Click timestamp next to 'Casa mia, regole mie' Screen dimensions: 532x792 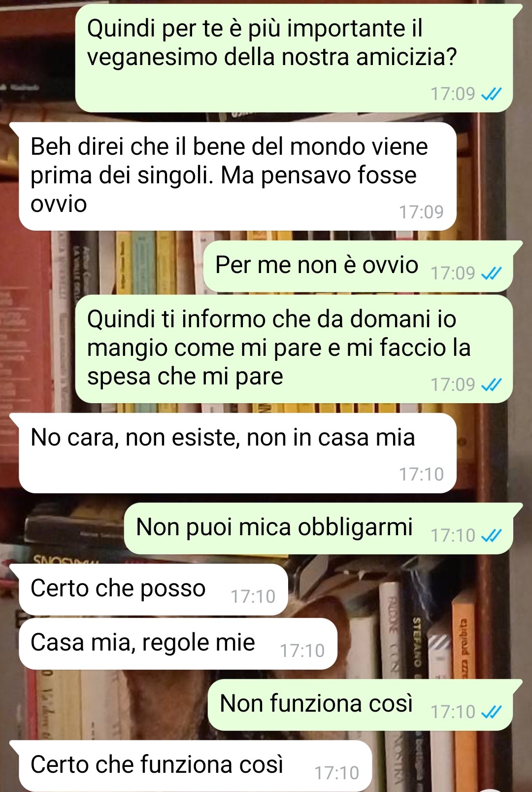coord(302,651)
